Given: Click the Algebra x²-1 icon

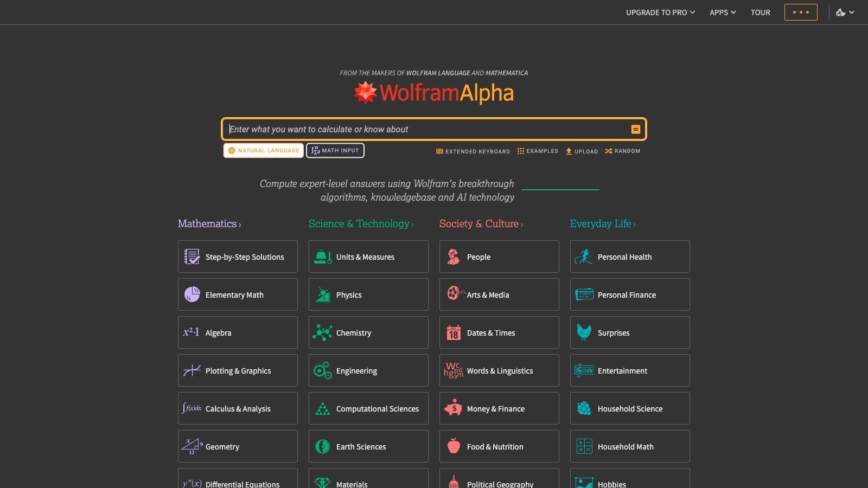Looking at the screenshot, I should point(191,332).
